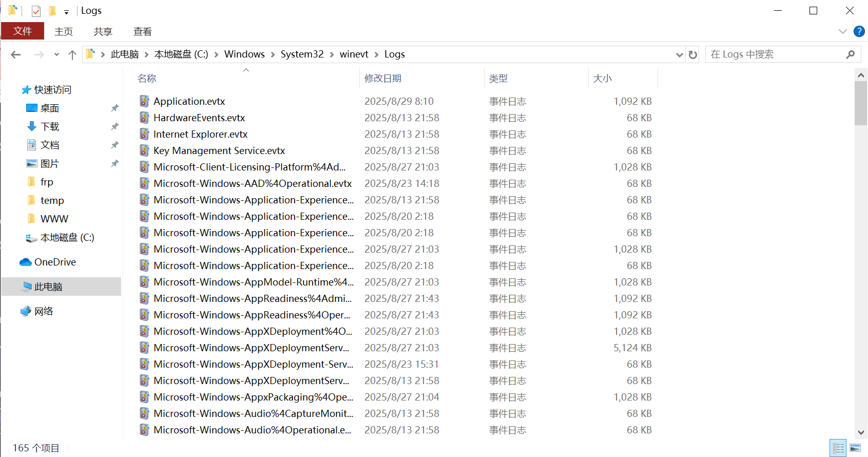Switch to large icons view in status bar

(x=855, y=448)
